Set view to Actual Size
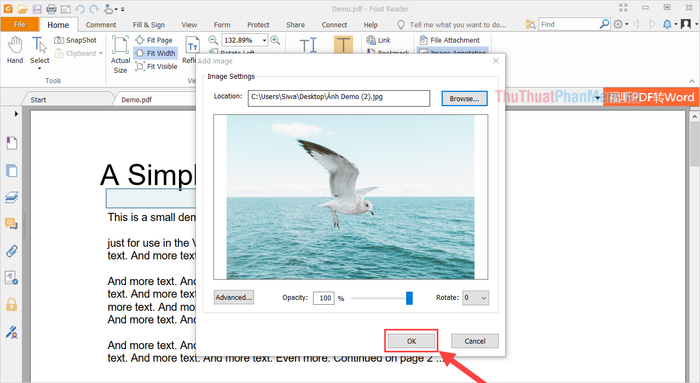The image size is (700, 383). (121, 54)
